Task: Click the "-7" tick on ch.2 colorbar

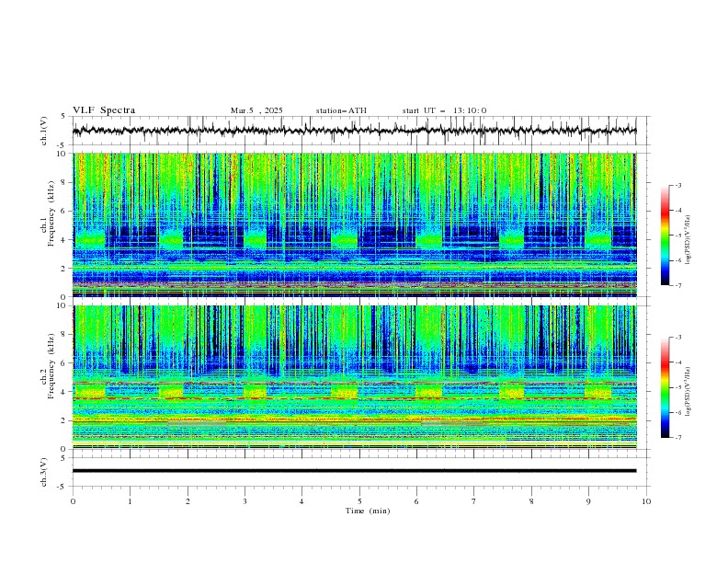Action: click(678, 438)
